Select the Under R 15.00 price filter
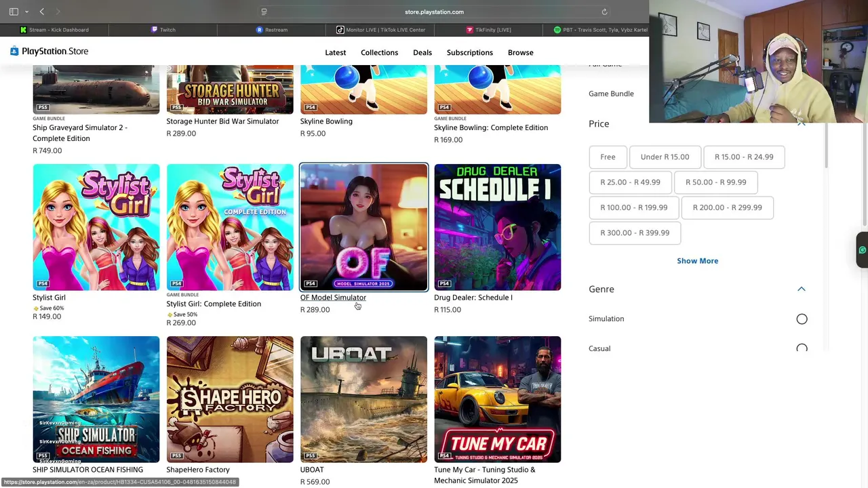Viewport: 868px width, 488px height. click(x=665, y=157)
